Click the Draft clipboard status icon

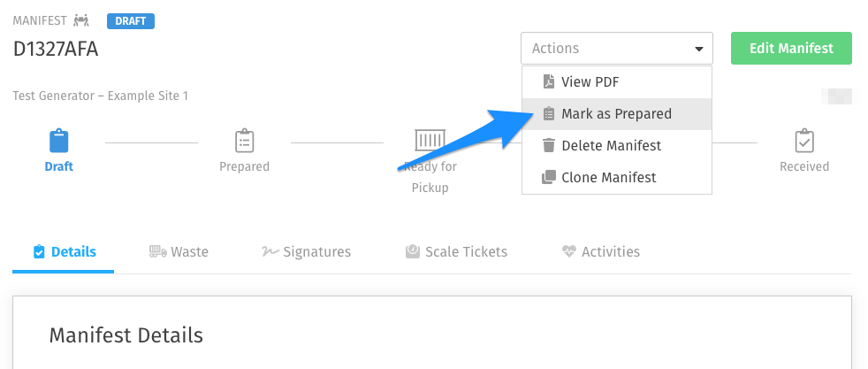tap(58, 141)
